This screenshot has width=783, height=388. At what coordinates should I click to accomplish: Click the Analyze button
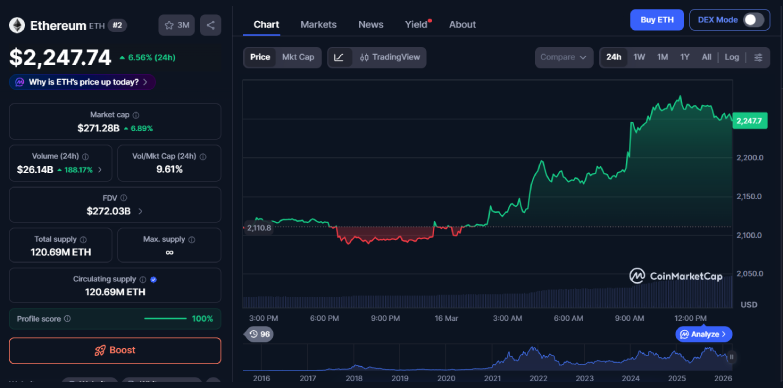click(x=704, y=334)
